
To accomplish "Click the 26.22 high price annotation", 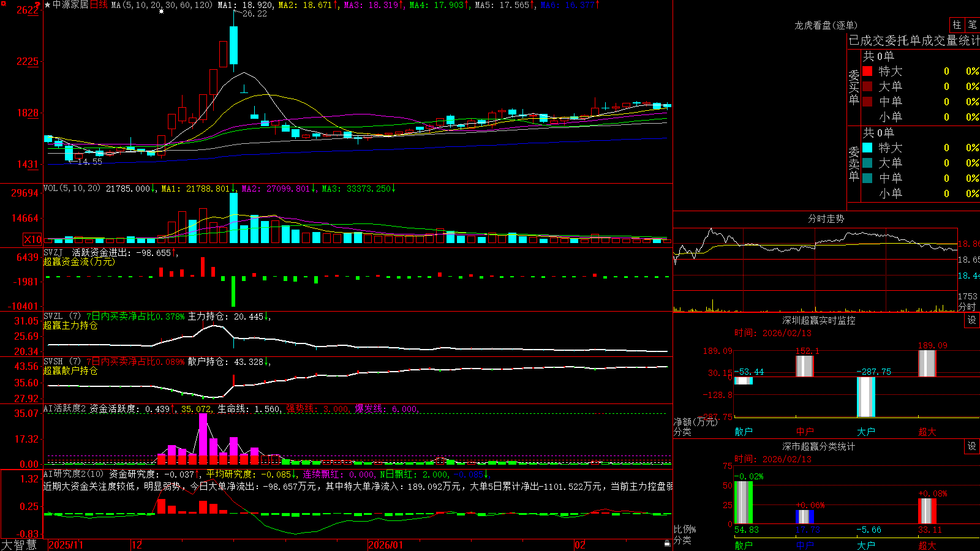I will 255,13.
